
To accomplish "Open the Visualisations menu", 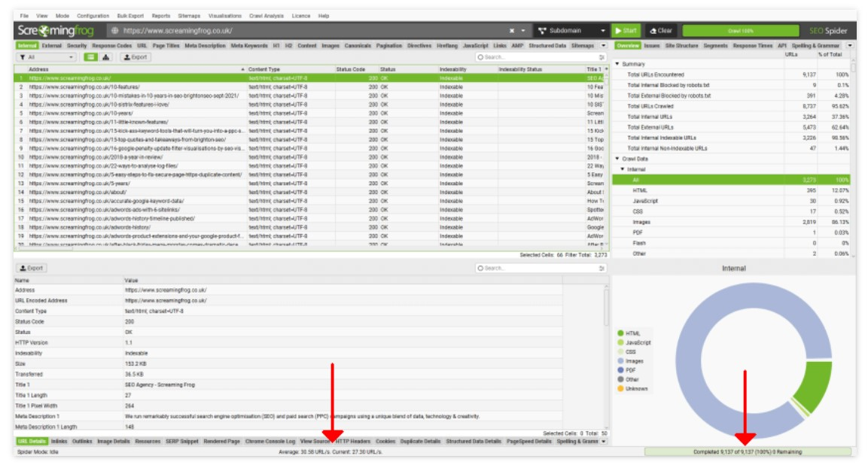I will click(225, 16).
